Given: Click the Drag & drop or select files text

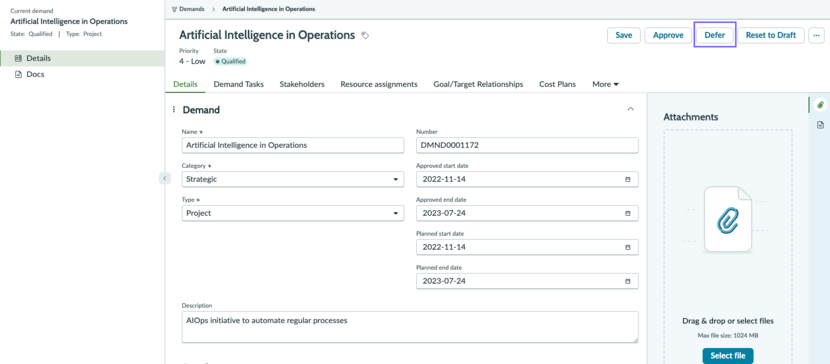Looking at the screenshot, I should click(728, 321).
